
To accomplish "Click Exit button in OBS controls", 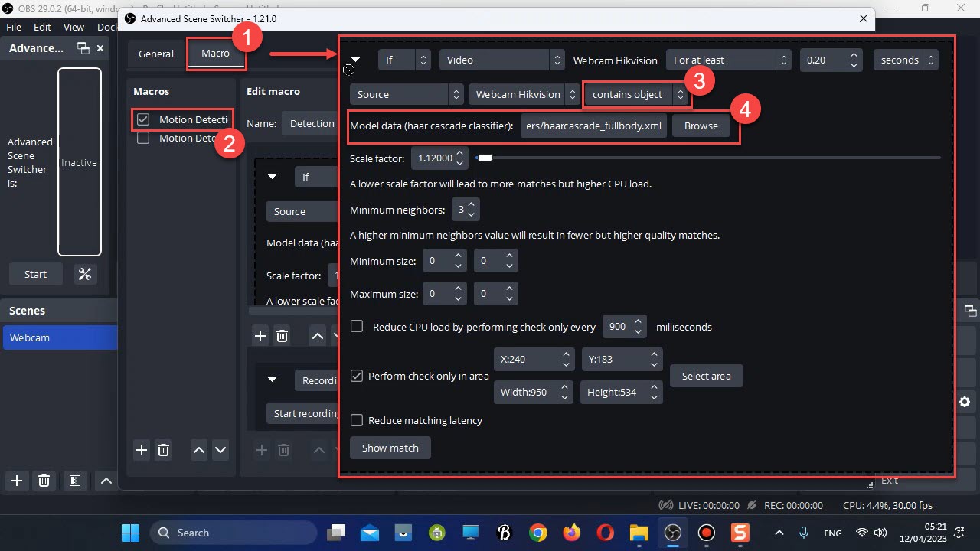I will (x=890, y=481).
